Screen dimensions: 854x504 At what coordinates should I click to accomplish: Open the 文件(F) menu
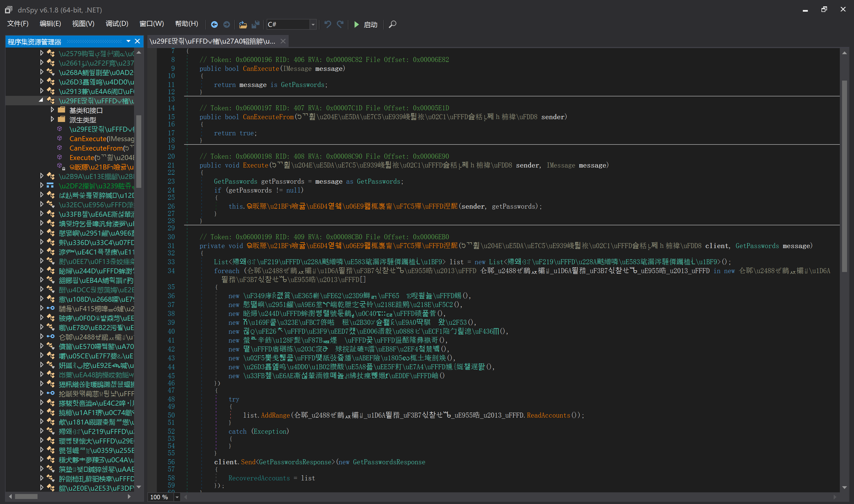(x=18, y=24)
